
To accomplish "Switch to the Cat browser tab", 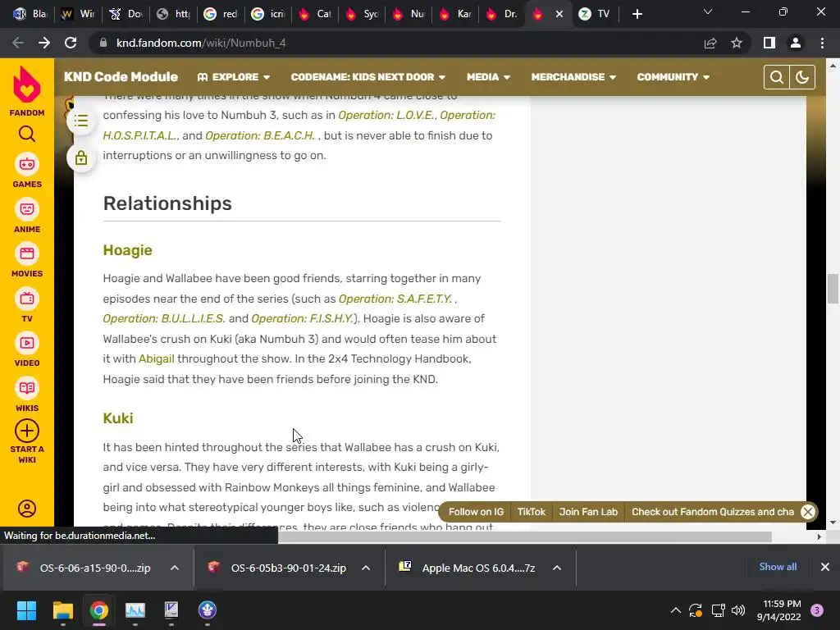I will pos(315,14).
